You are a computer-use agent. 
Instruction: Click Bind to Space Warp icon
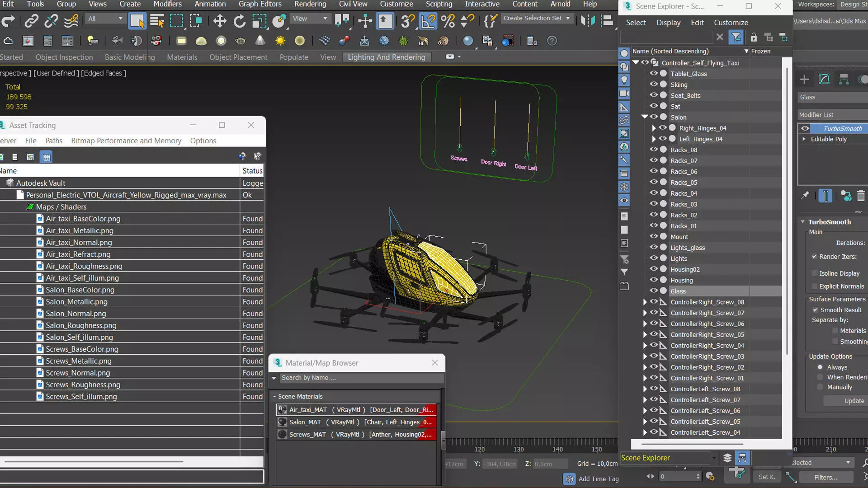tap(71, 20)
